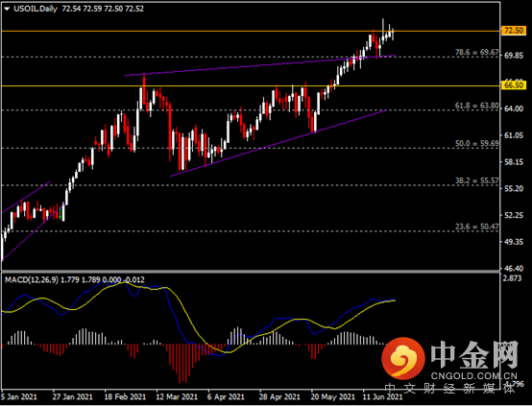Click the 28 Apr 2021 date label
This screenshot has height=406, width=532.
tap(279, 396)
